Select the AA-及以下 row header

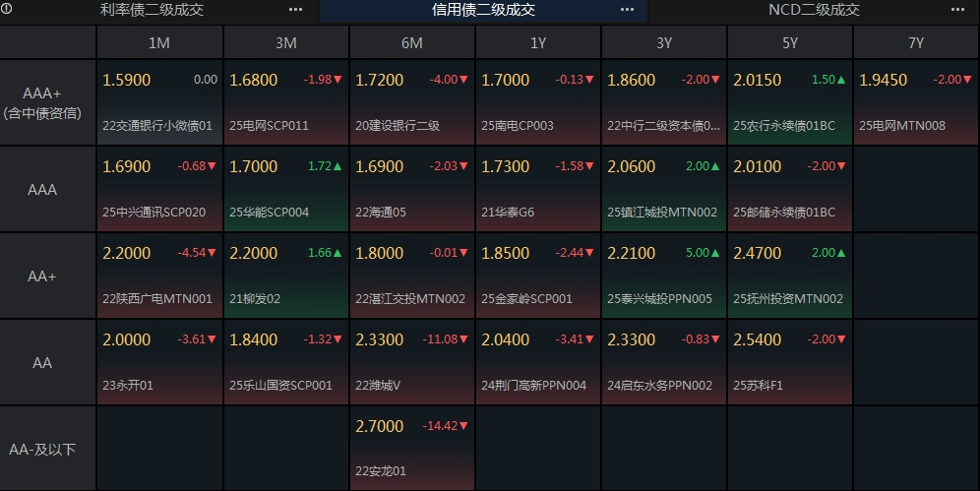click(42, 449)
